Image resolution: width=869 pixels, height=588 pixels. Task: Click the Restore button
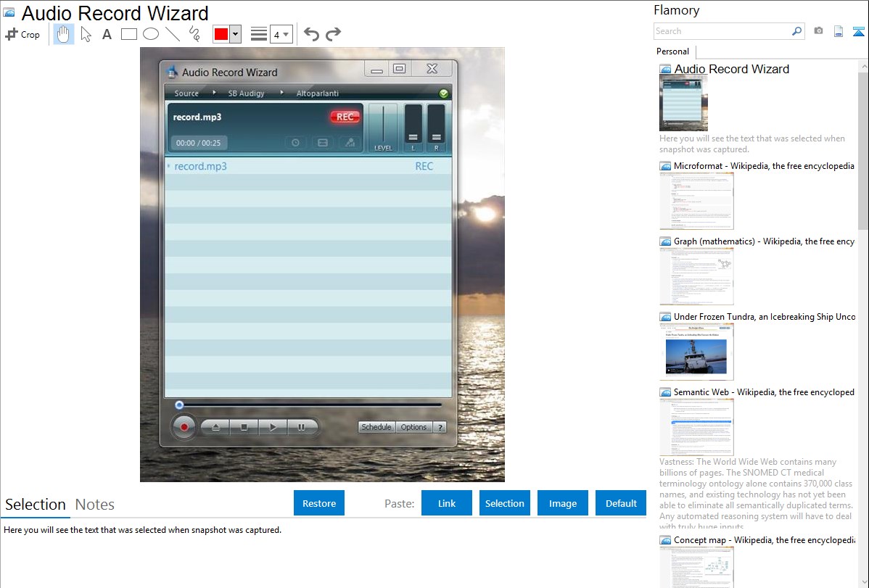[x=319, y=503]
